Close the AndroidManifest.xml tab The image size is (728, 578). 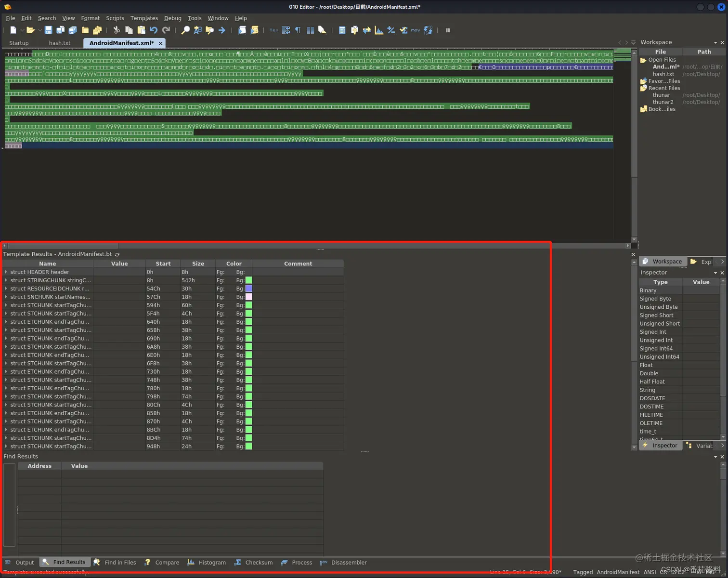161,43
